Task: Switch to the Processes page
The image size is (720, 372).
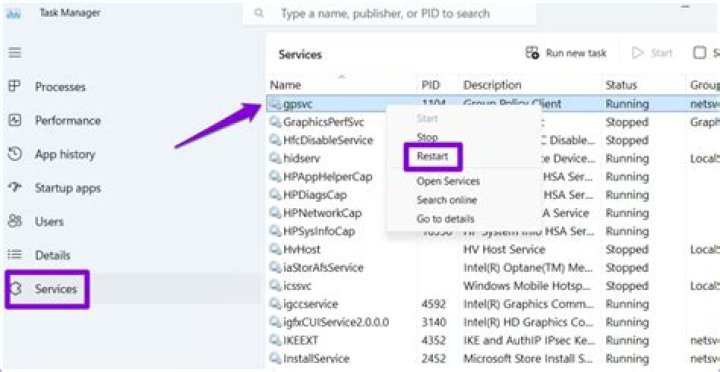Action: (60, 87)
